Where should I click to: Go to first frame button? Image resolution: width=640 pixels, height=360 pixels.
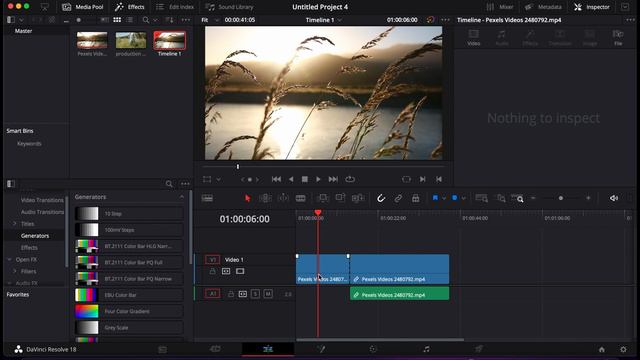pos(276,179)
